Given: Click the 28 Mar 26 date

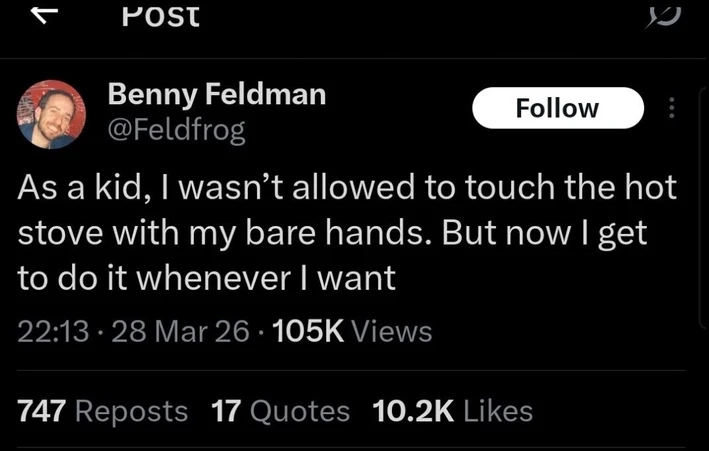Looking at the screenshot, I should [180, 331].
